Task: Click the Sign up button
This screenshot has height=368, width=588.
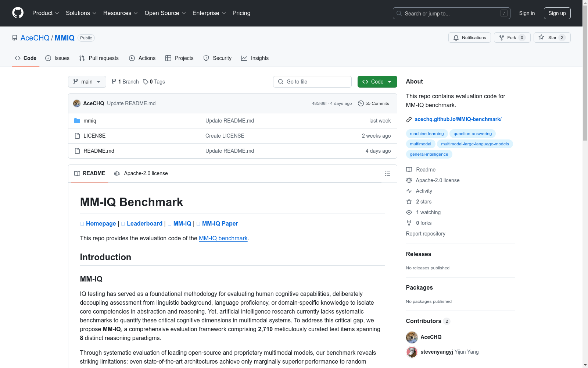Action: coord(557,13)
